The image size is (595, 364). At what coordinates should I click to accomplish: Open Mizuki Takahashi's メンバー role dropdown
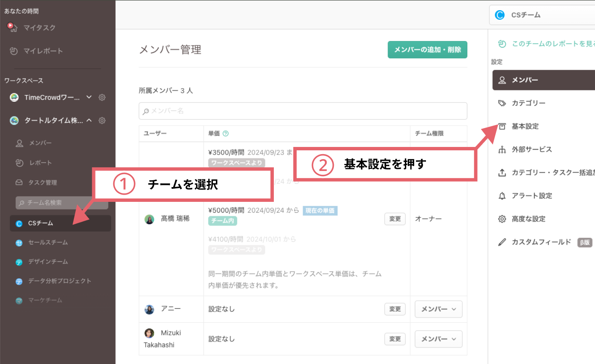coord(438,339)
